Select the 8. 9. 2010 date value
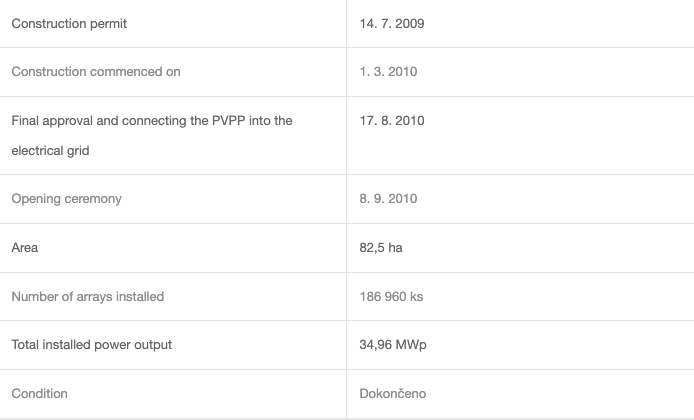Image resolution: width=694 pixels, height=420 pixels. tap(388, 199)
